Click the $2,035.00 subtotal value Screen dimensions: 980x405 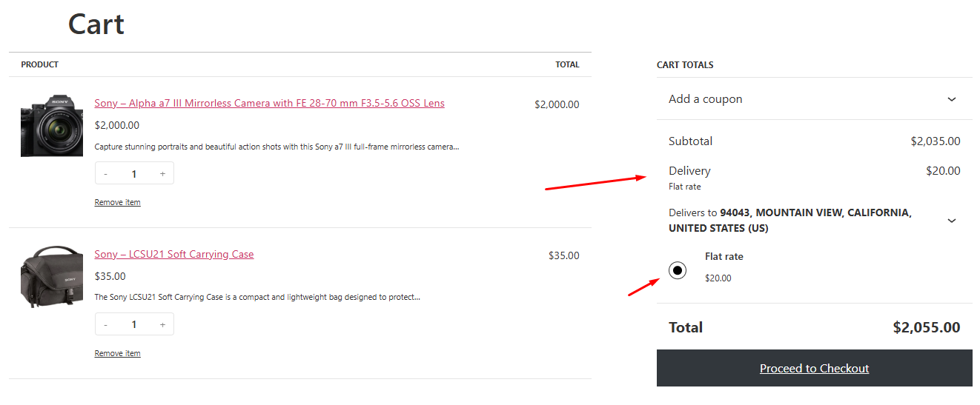click(x=936, y=141)
